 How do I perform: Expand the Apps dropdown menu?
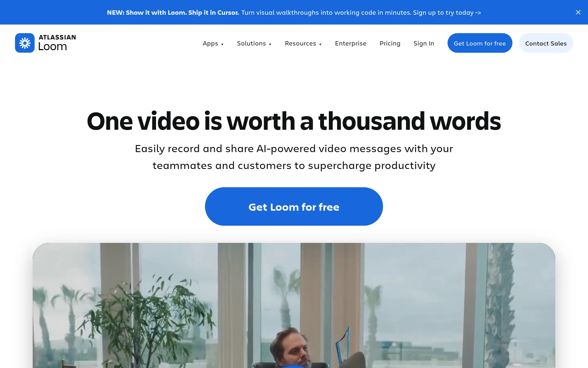tap(213, 43)
